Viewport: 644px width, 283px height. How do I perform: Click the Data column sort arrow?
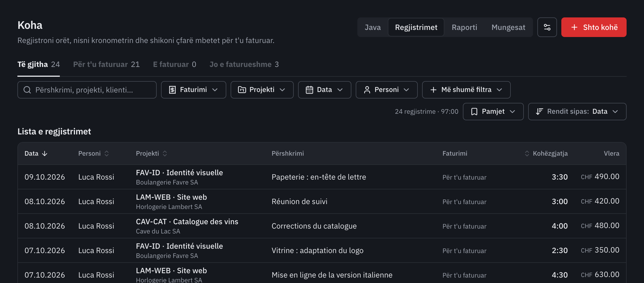click(45, 153)
